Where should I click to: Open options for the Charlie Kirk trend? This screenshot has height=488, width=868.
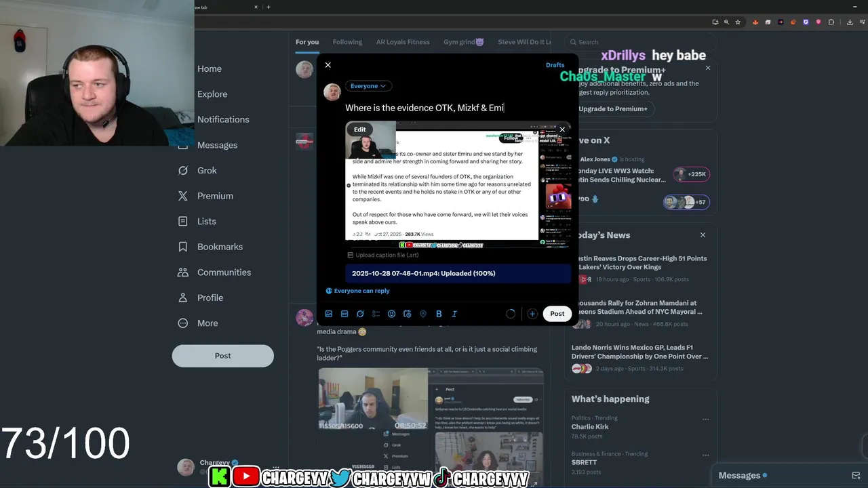tap(706, 419)
